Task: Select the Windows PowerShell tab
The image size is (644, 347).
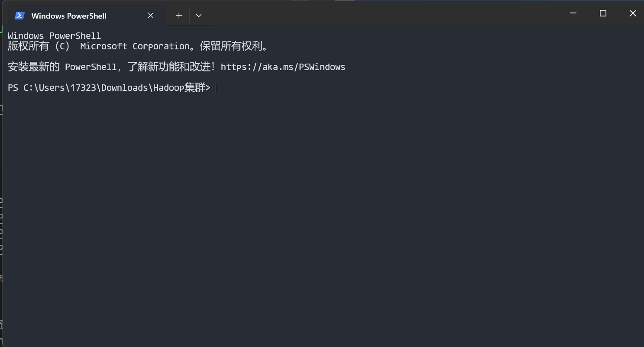Action: pos(69,16)
